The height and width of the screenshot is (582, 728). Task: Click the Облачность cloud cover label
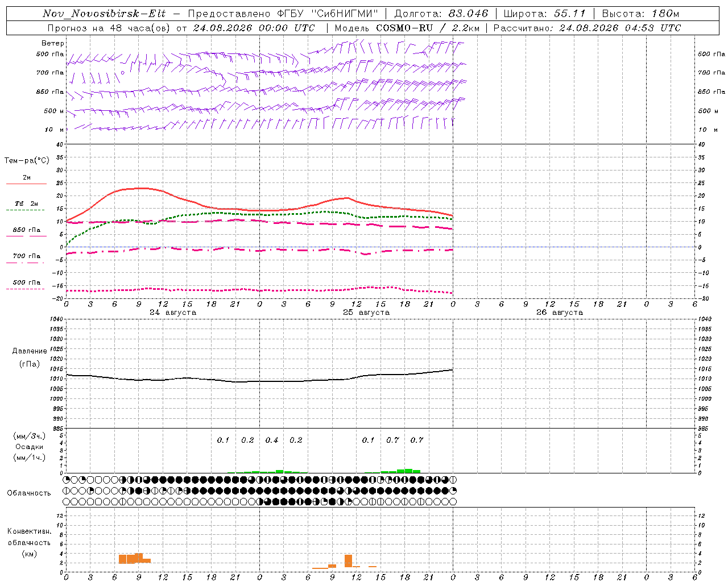click(x=29, y=493)
